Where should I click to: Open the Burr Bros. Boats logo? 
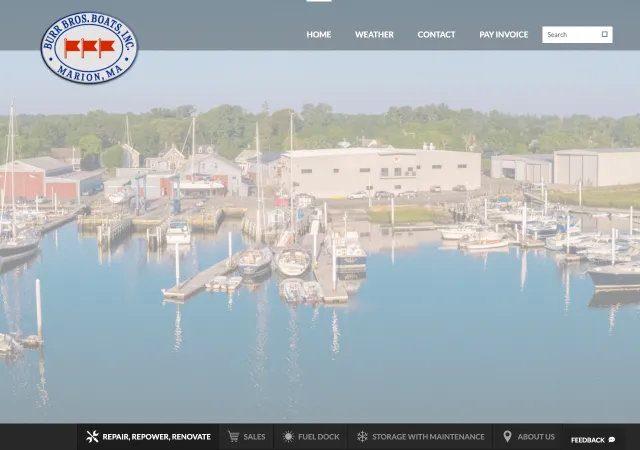[89, 48]
